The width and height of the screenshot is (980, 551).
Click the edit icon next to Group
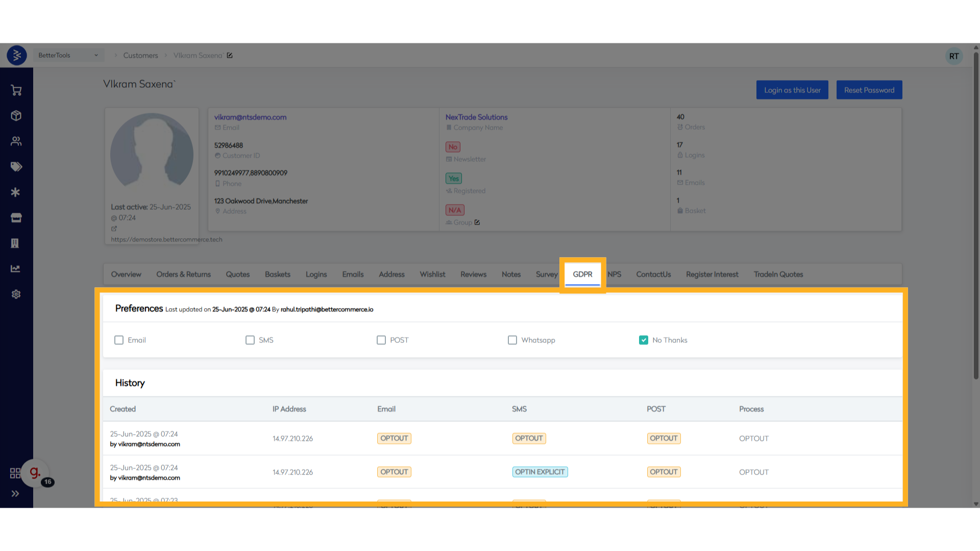[x=477, y=222]
